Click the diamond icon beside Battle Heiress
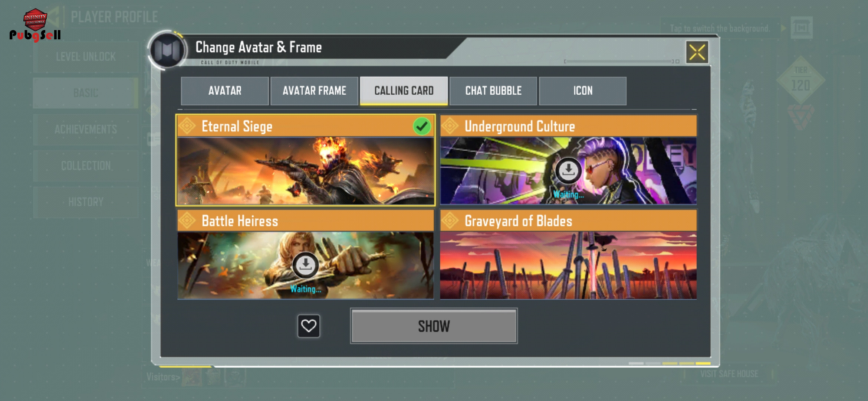This screenshot has width=868, height=401. tap(188, 221)
